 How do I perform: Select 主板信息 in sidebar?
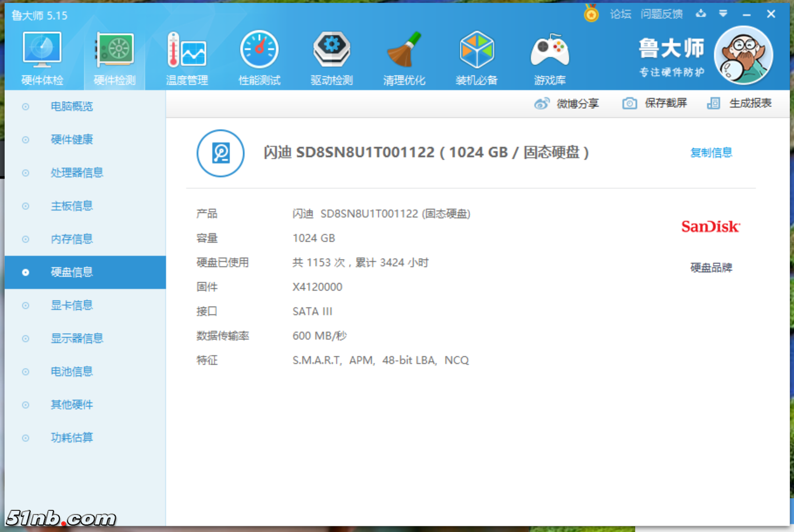[85, 206]
